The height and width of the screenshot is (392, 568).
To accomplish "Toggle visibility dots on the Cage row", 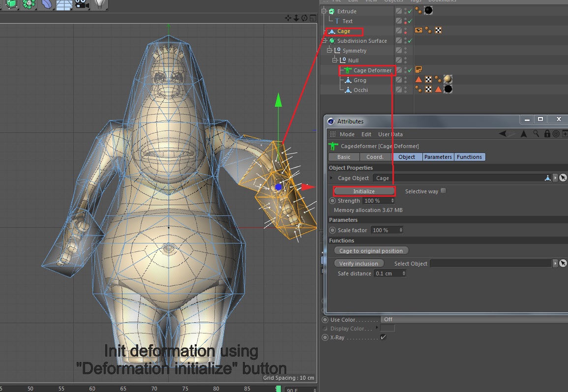I will click(406, 31).
